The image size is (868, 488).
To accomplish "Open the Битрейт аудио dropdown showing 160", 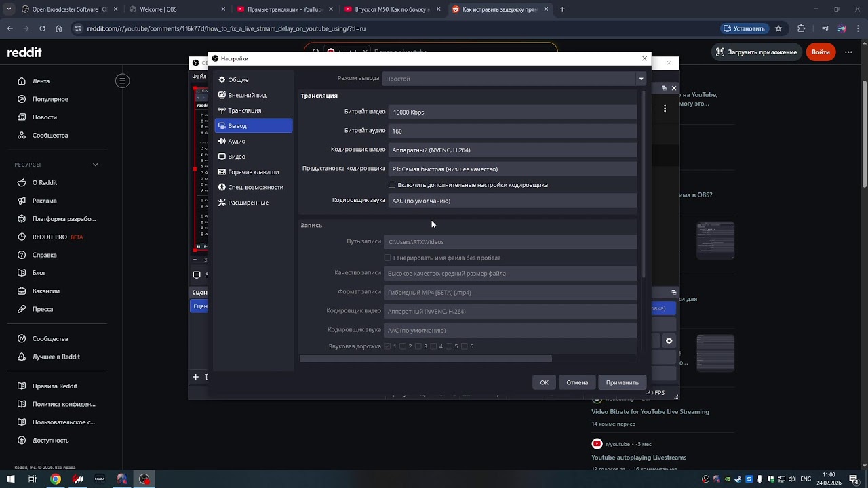I will tap(513, 131).
